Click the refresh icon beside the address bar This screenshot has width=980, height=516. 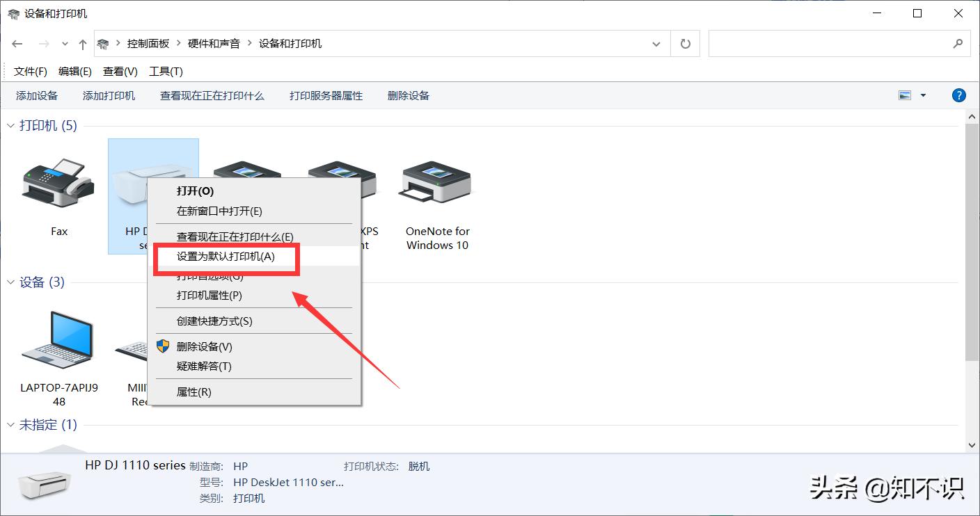[x=685, y=43]
